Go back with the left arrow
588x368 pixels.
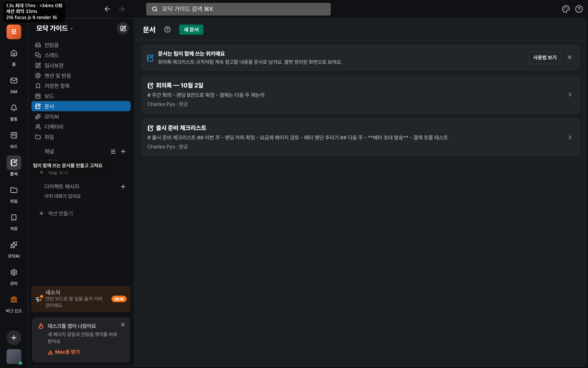107,9
